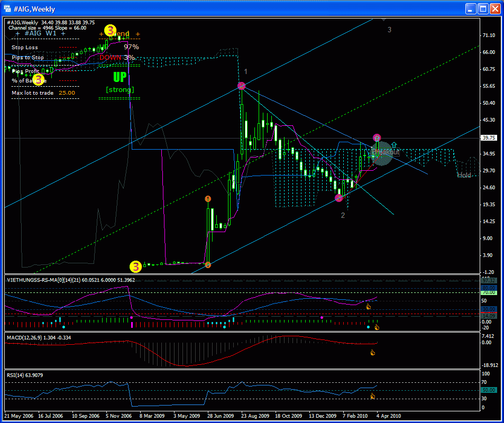
Task: Select the magenta marker at the wave 1 peak
Action: [x=241, y=86]
